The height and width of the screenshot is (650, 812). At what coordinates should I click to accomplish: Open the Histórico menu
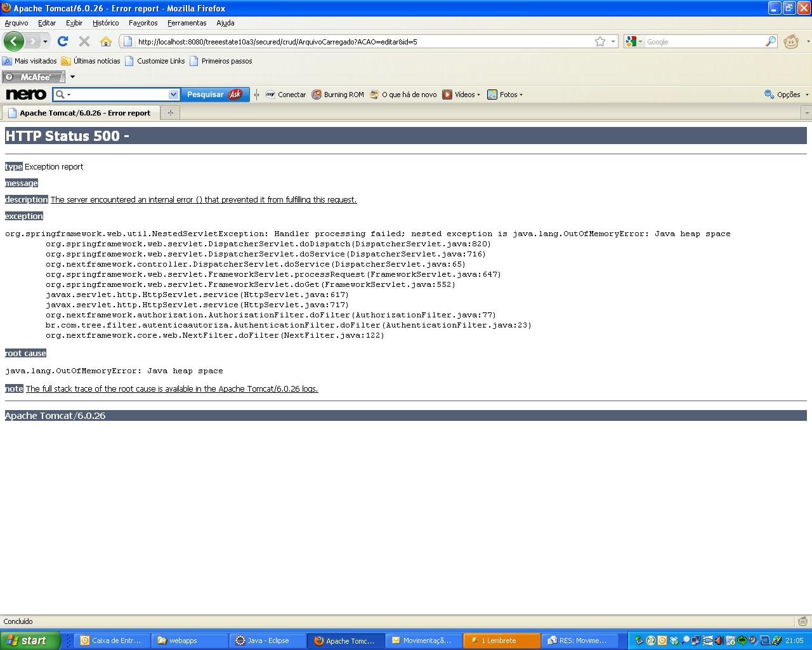106,23
